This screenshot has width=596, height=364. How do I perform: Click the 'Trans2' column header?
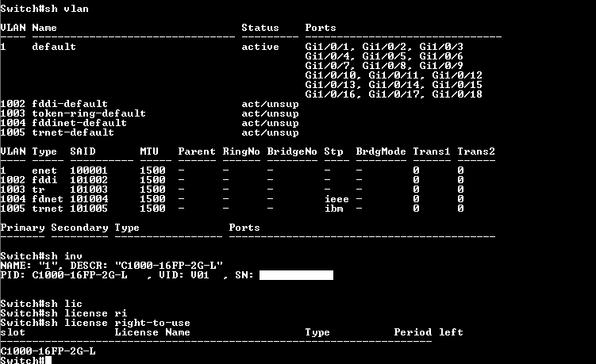476,151
